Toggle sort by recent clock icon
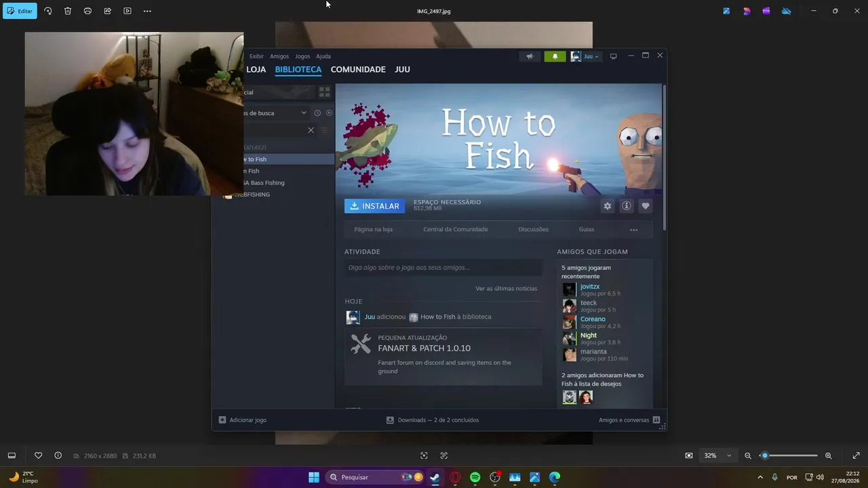The width and height of the screenshot is (868, 488). pyautogui.click(x=317, y=113)
